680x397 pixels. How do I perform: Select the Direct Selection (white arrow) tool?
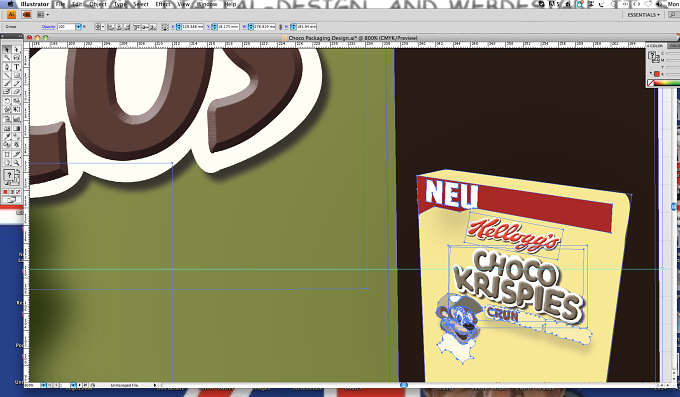pos(16,49)
